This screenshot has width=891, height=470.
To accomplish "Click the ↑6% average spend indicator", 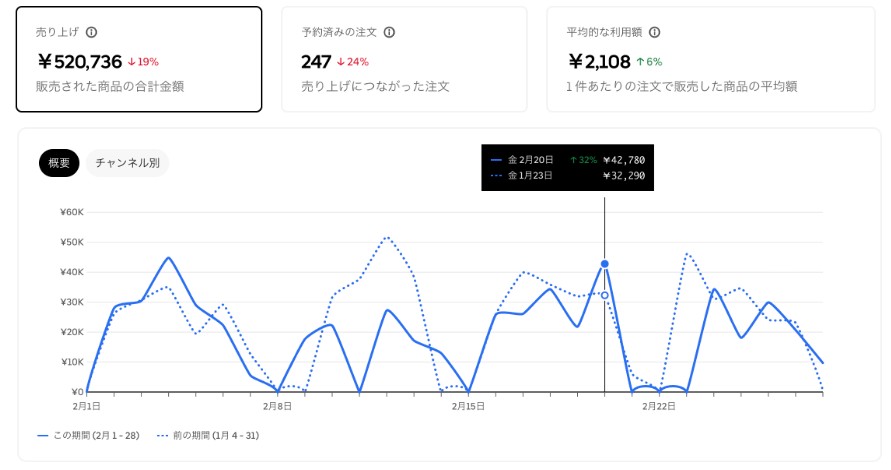I will pyautogui.click(x=649, y=62).
